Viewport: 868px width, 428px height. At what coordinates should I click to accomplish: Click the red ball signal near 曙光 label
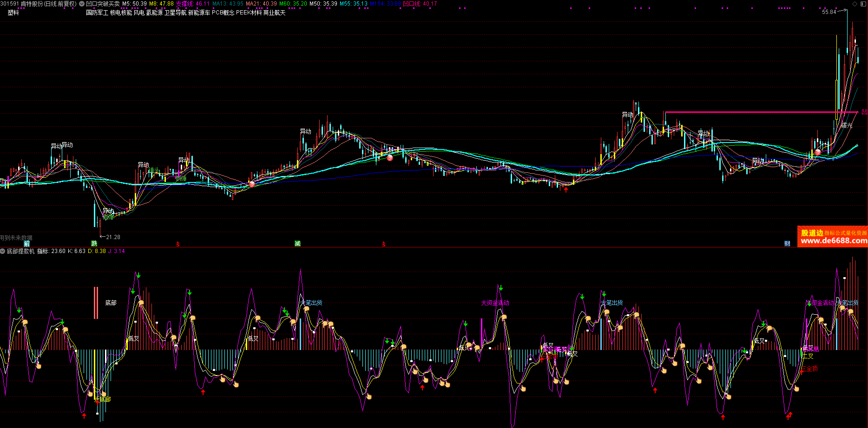coord(818,152)
